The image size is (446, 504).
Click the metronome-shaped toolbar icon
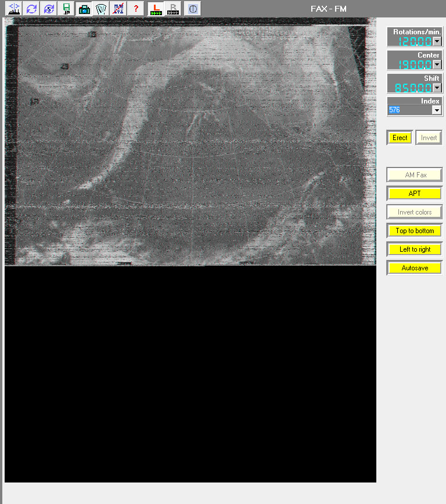point(101,9)
